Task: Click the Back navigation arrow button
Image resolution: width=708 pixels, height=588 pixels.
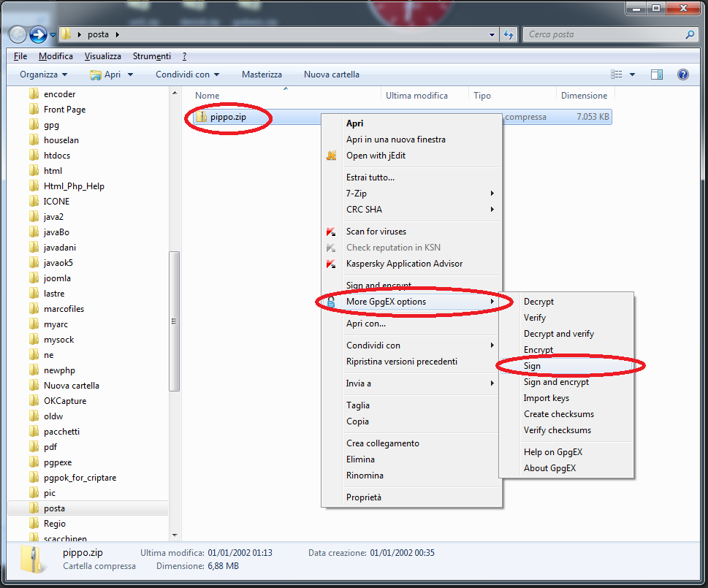Action: [x=18, y=34]
